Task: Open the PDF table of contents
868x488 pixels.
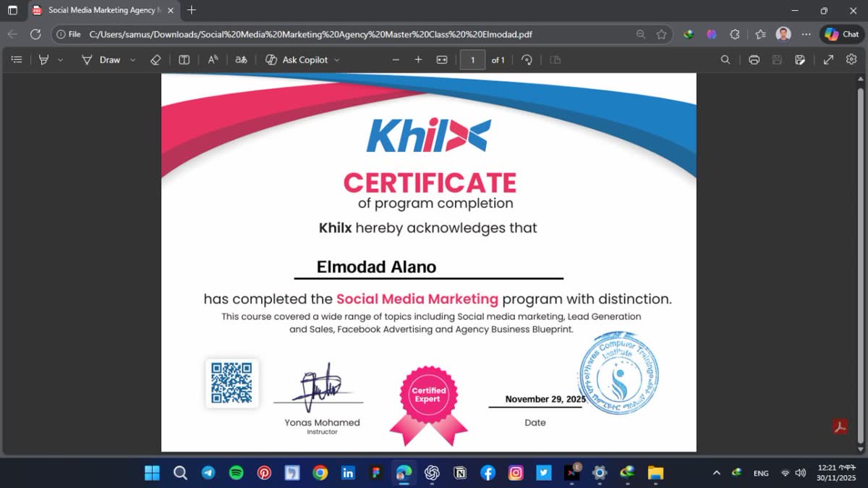Action: coord(17,60)
